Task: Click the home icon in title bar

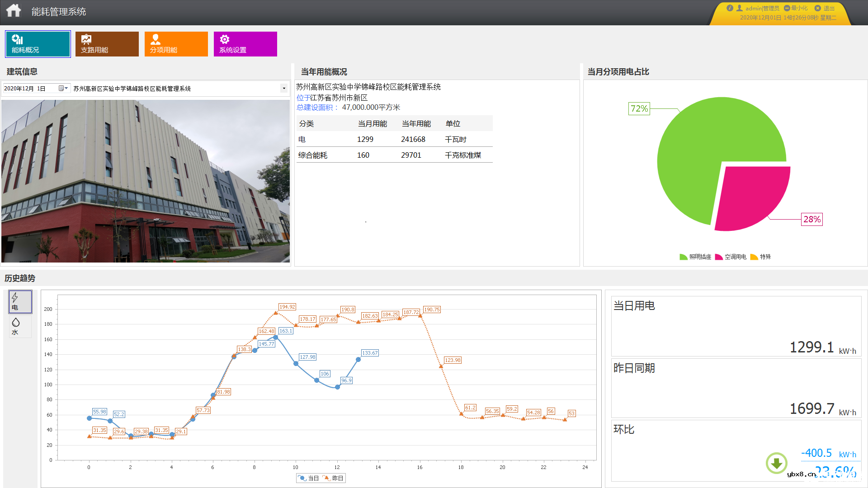Action: point(13,10)
